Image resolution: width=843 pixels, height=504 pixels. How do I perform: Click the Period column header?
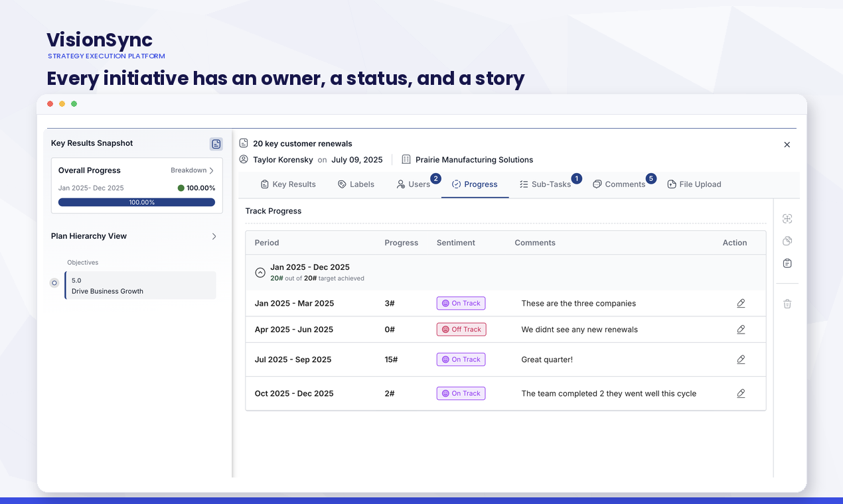tap(267, 243)
